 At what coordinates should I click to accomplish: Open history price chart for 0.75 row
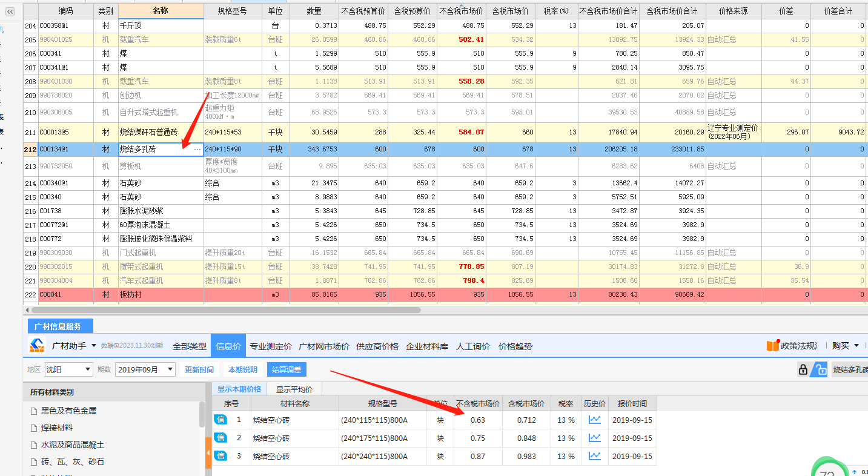pyautogui.click(x=595, y=437)
